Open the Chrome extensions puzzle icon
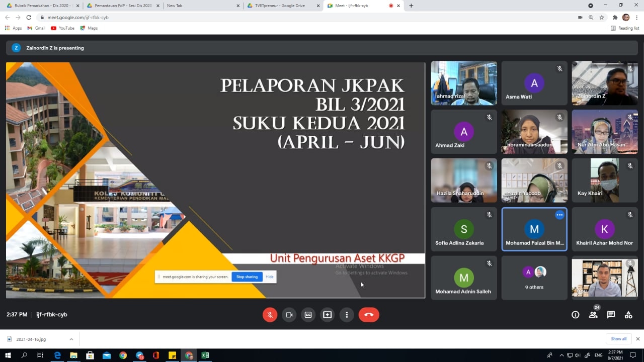 [x=615, y=17]
